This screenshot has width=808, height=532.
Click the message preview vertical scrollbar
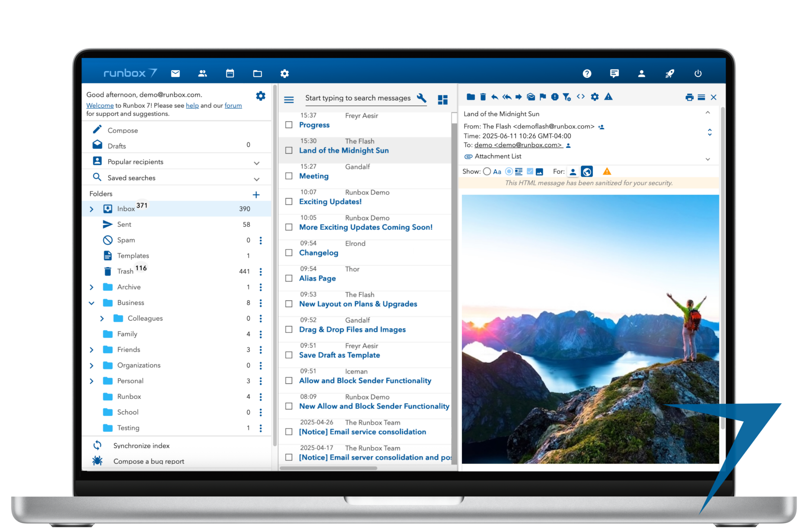[723, 268]
